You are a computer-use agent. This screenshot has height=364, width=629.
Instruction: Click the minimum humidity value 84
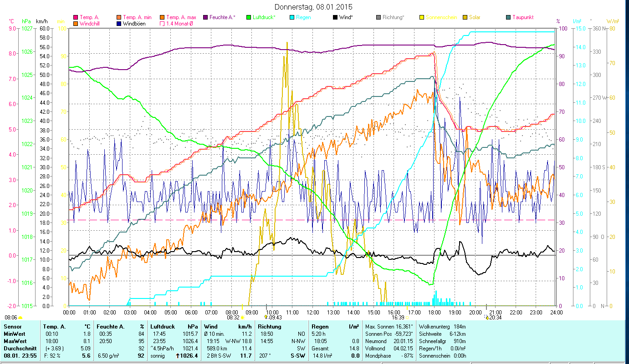click(x=141, y=334)
